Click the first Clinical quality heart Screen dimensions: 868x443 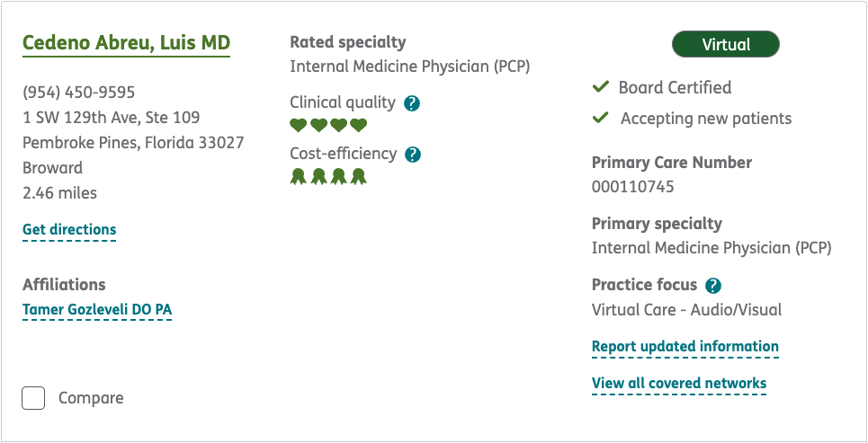pos(298,125)
